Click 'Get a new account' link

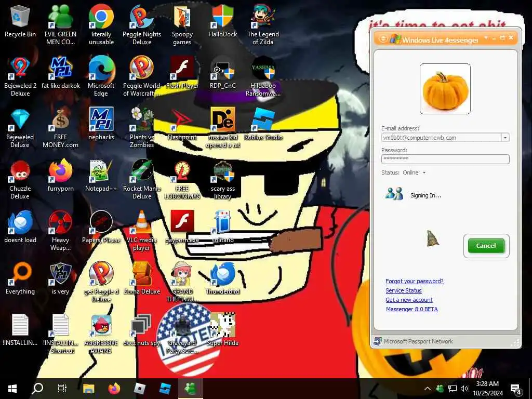pos(409,300)
